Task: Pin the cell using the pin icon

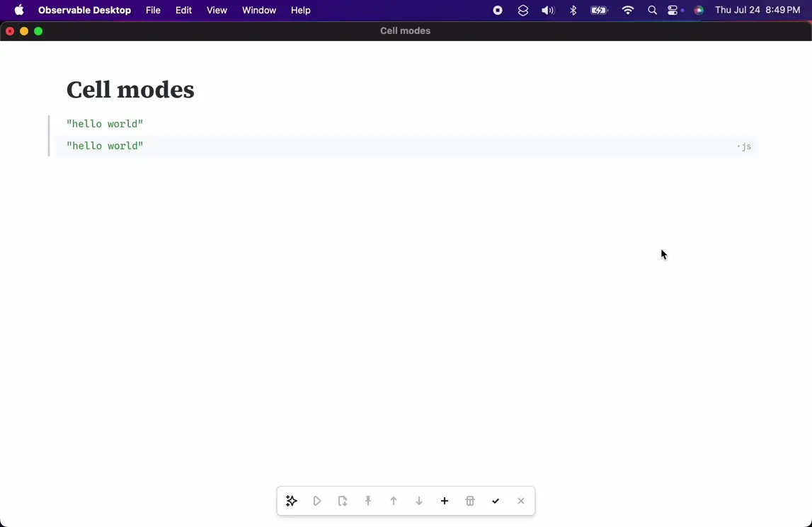Action: click(x=368, y=501)
